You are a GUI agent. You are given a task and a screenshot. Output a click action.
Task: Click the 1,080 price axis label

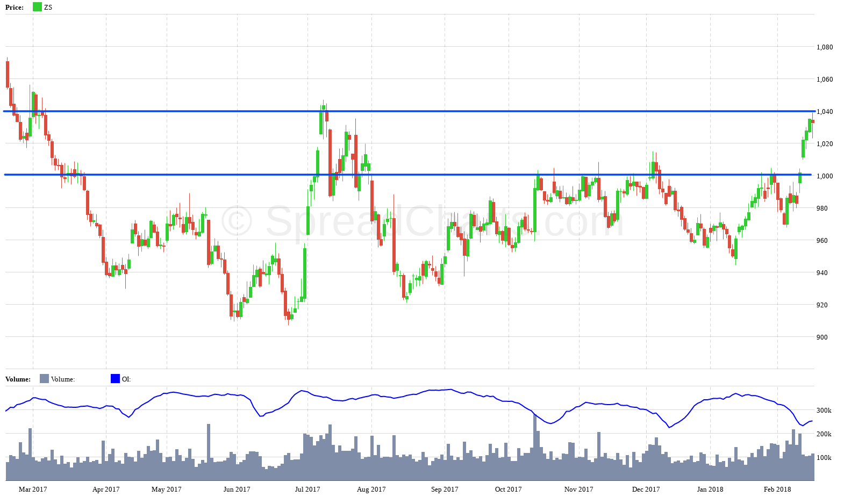[825, 47]
